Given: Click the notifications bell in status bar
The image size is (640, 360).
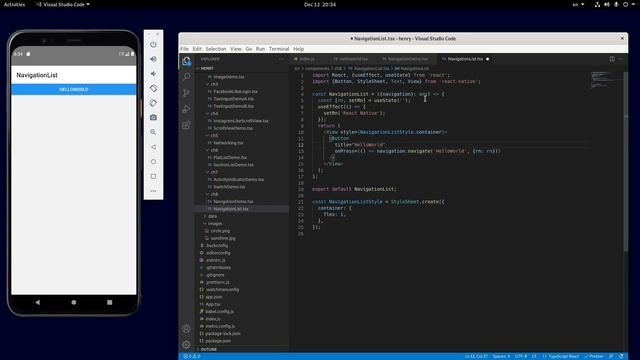Looking at the screenshot, I should [x=621, y=356].
